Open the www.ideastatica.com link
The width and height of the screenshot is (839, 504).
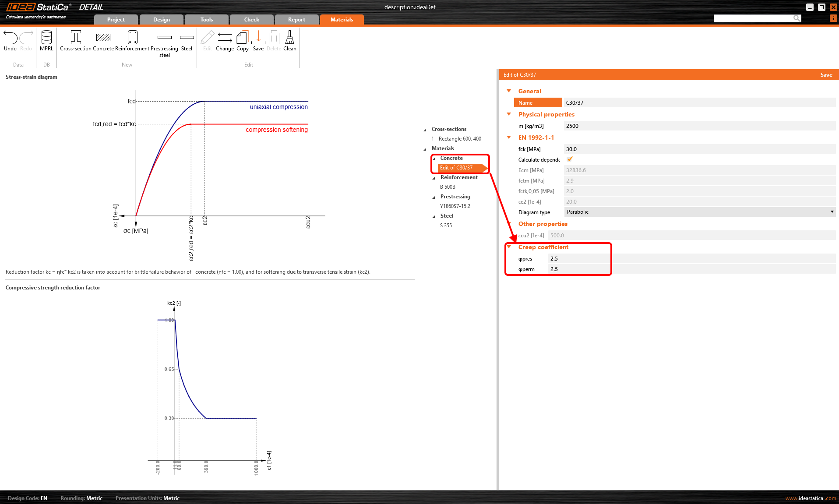click(810, 498)
